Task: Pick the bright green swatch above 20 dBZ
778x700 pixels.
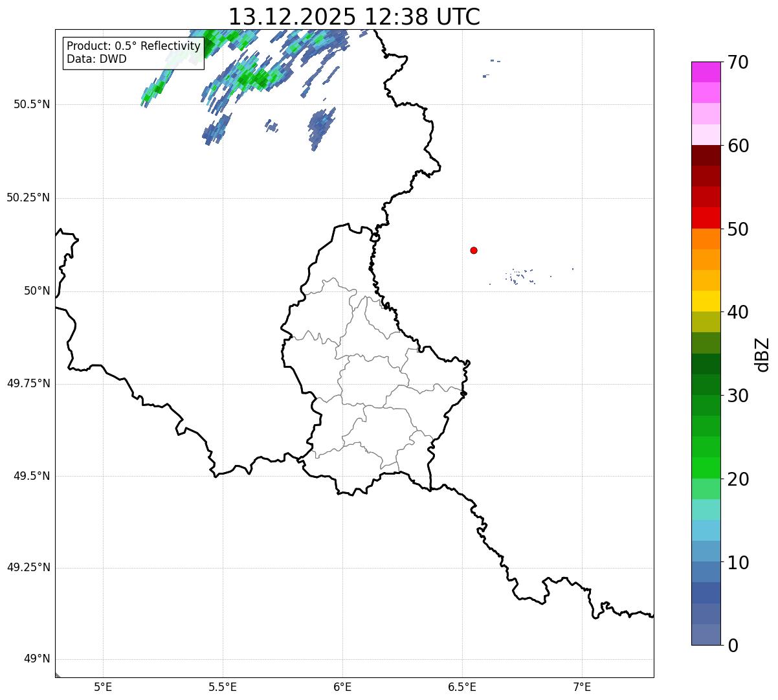Action: [706, 468]
